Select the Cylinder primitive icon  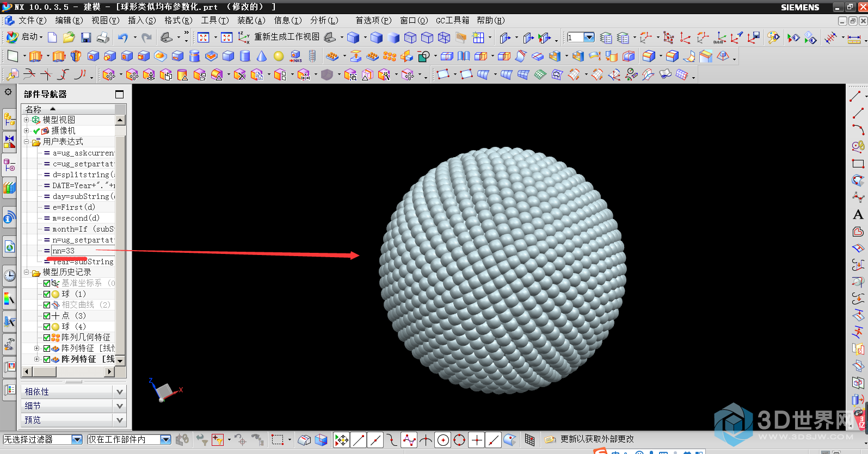pos(245,56)
